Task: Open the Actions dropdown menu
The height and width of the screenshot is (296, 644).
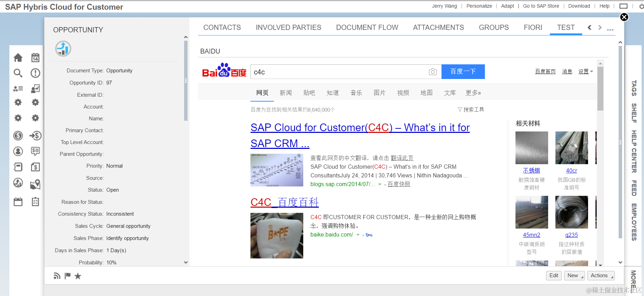Action: [x=601, y=275]
